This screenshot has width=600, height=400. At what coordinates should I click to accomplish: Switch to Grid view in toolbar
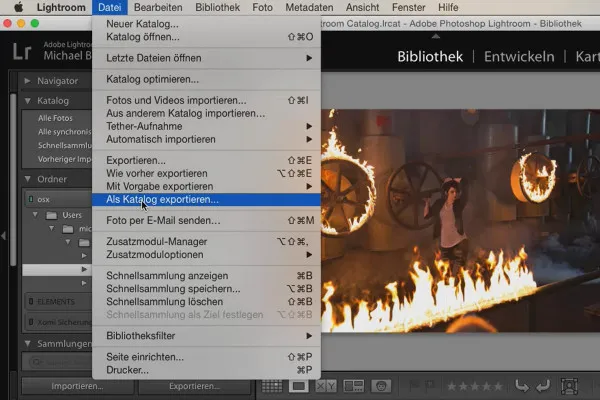(x=272, y=386)
